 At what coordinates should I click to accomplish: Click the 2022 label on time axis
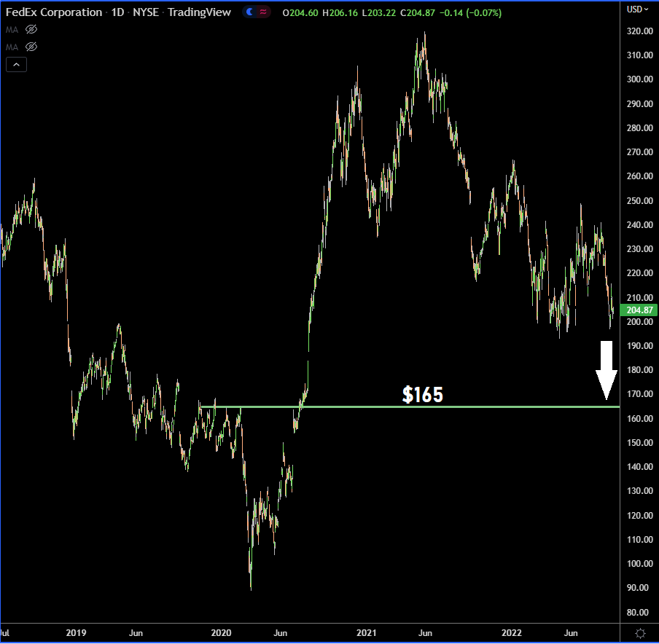pos(512,633)
